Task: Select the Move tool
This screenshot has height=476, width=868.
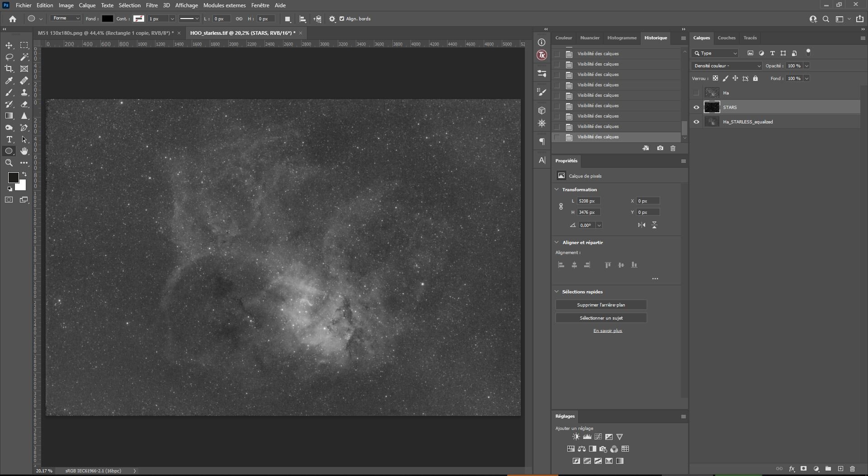Action: pos(9,45)
